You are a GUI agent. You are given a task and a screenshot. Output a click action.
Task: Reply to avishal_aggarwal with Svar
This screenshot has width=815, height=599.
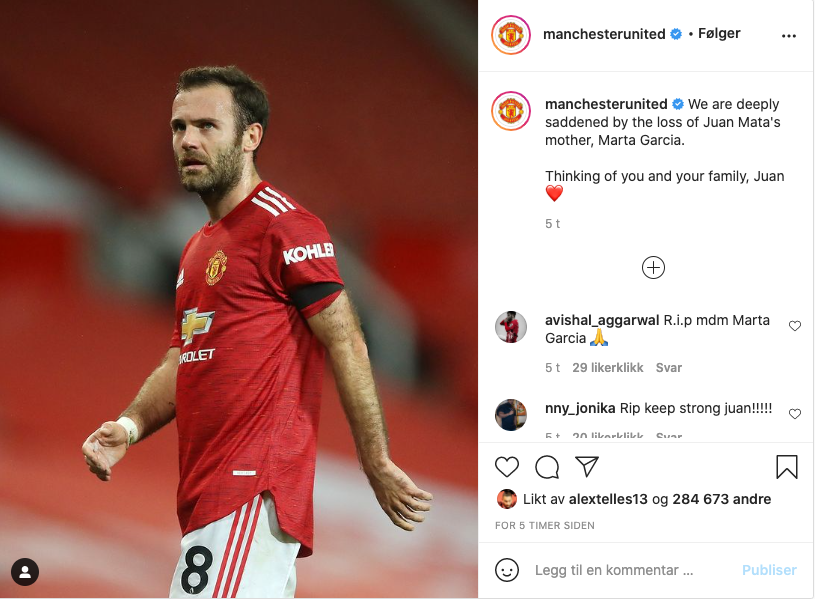tap(668, 368)
